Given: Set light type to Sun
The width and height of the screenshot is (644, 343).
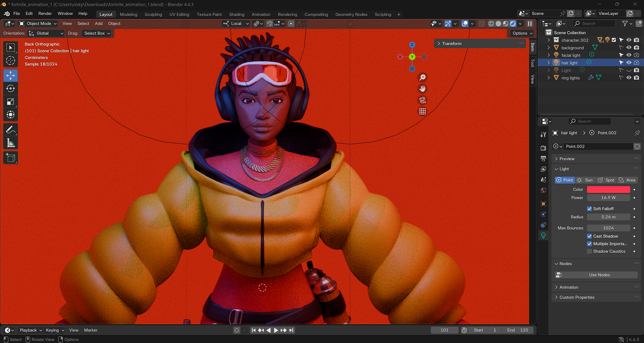Looking at the screenshot, I should (585, 180).
